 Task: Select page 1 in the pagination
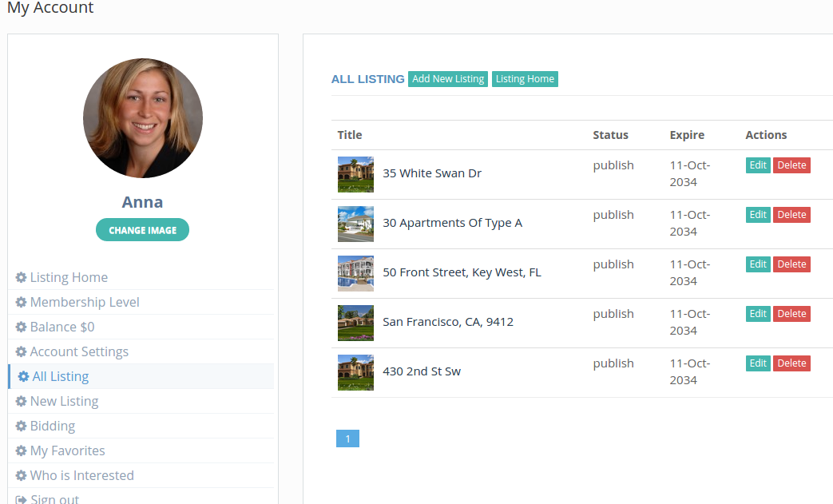[347, 438]
